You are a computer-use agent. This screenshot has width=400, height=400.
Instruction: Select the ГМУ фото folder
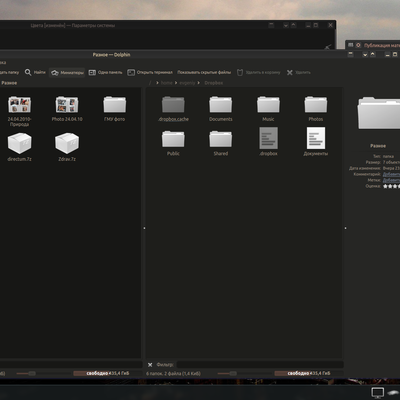(x=115, y=109)
